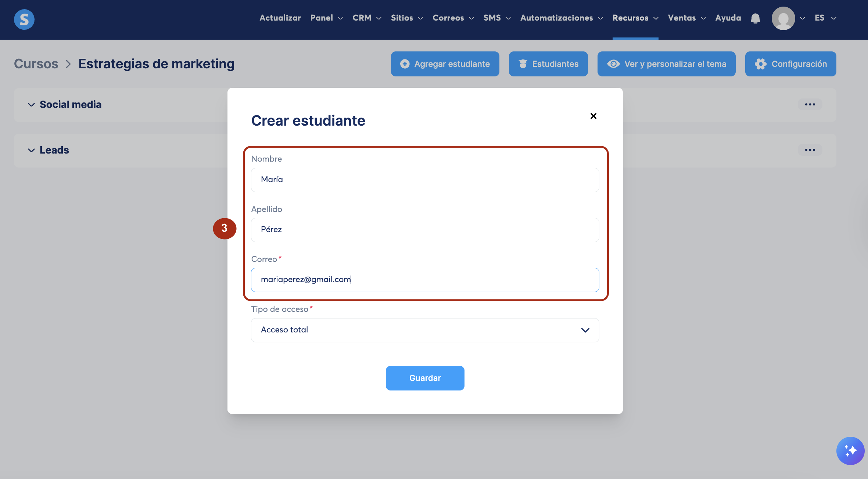Open the AI assistant sparkle button

(850, 451)
